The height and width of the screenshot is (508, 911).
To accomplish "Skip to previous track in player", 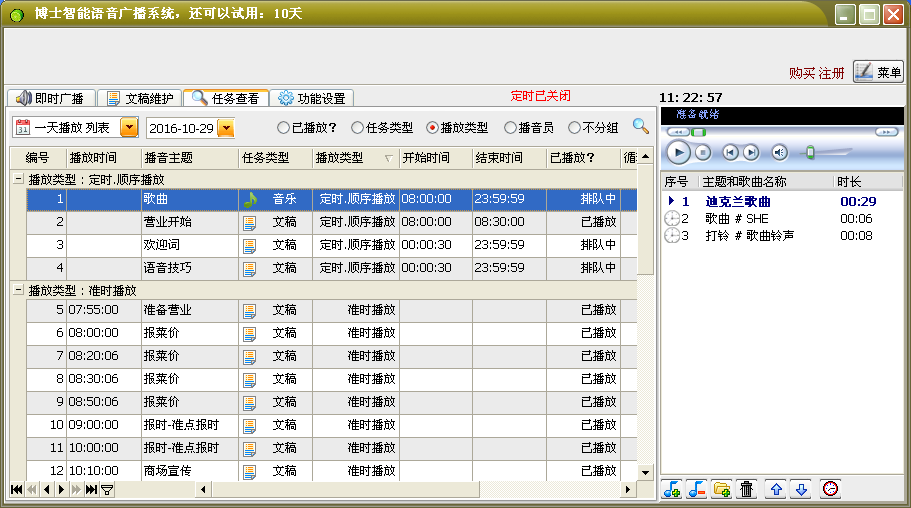I will [x=730, y=153].
